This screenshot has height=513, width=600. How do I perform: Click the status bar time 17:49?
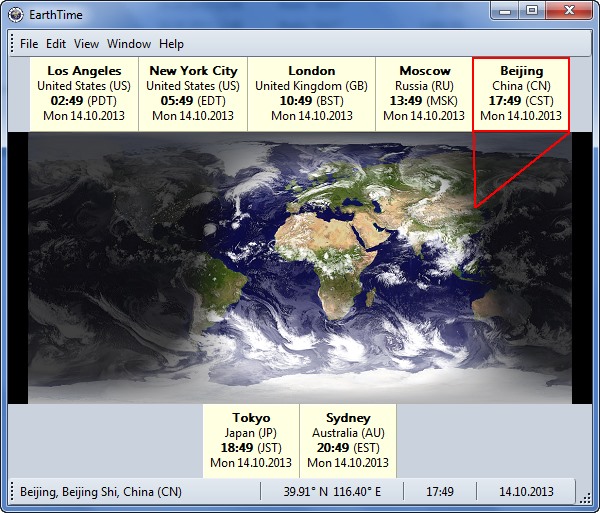click(x=440, y=492)
